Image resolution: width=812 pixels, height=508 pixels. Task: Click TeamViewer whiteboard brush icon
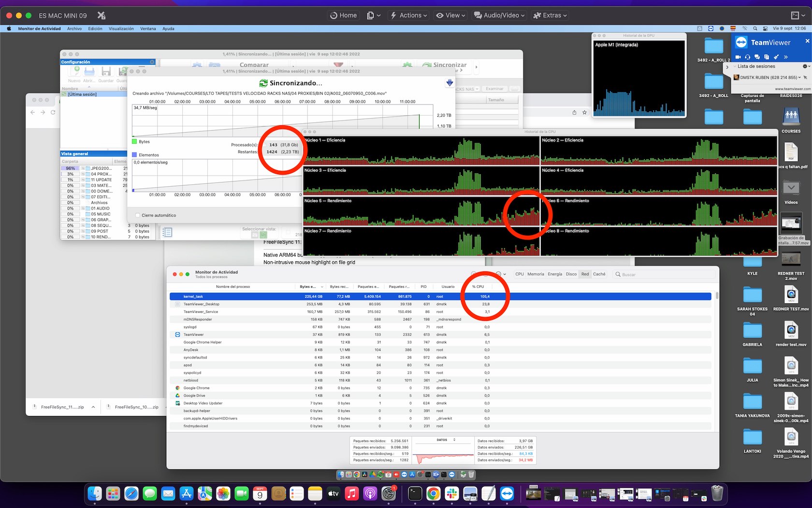click(x=776, y=57)
